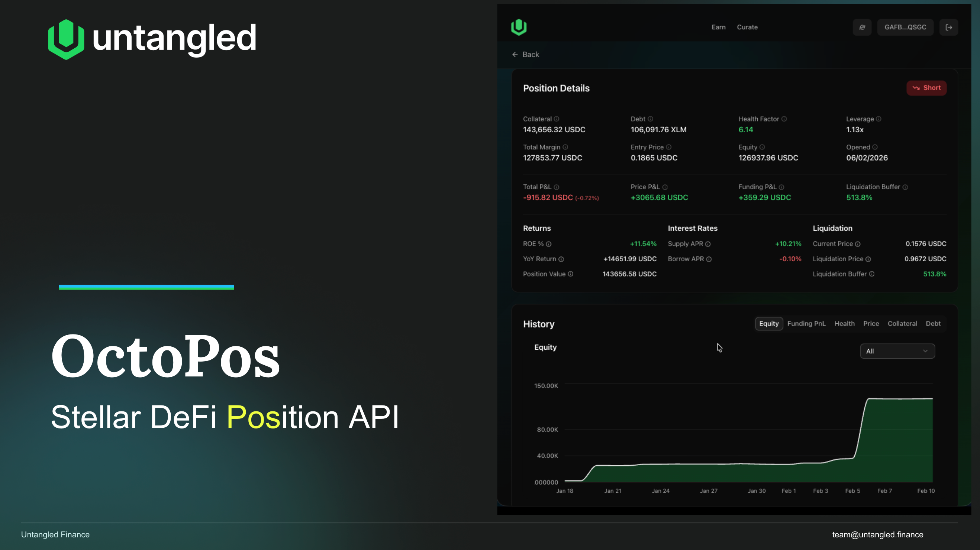
Task: Open the All time range dropdown
Action: coord(897,351)
